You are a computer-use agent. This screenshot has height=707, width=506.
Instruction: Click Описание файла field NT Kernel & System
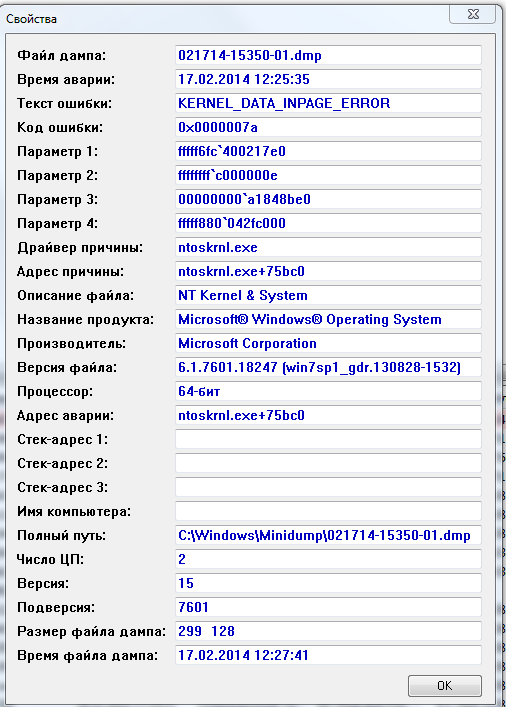(328, 295)
